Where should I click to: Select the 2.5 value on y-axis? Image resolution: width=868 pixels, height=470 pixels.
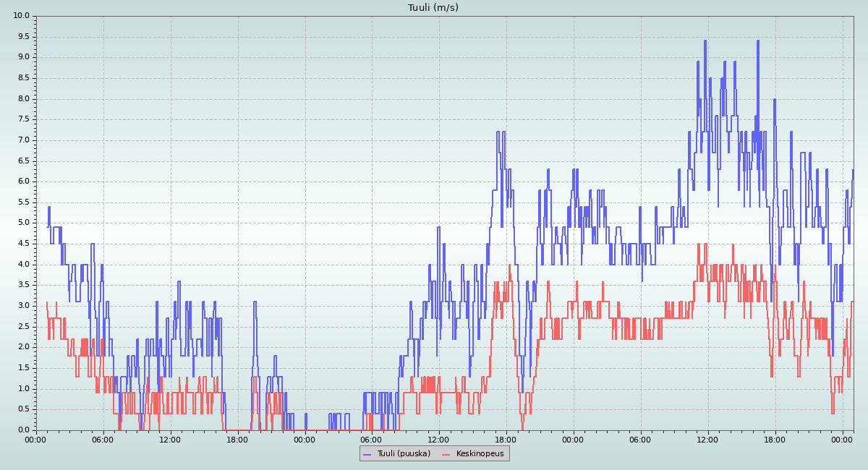pos(24,327)
